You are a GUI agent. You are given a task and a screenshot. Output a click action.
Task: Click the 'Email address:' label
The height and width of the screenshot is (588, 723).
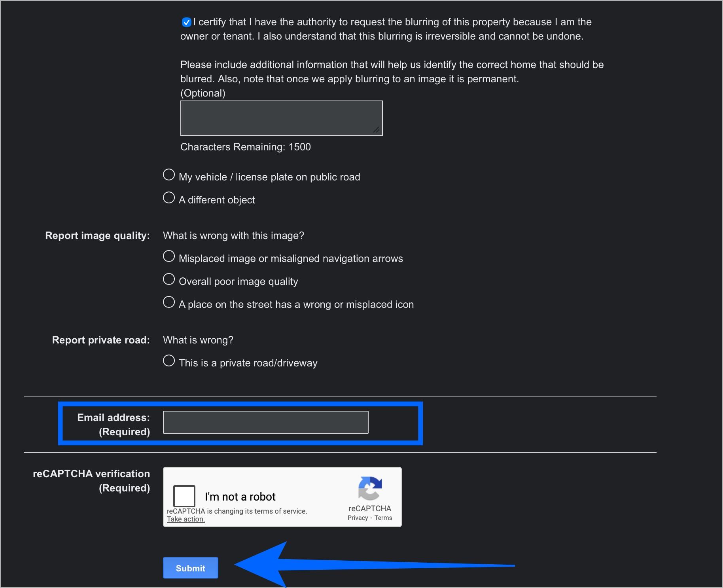click(114, 417)
